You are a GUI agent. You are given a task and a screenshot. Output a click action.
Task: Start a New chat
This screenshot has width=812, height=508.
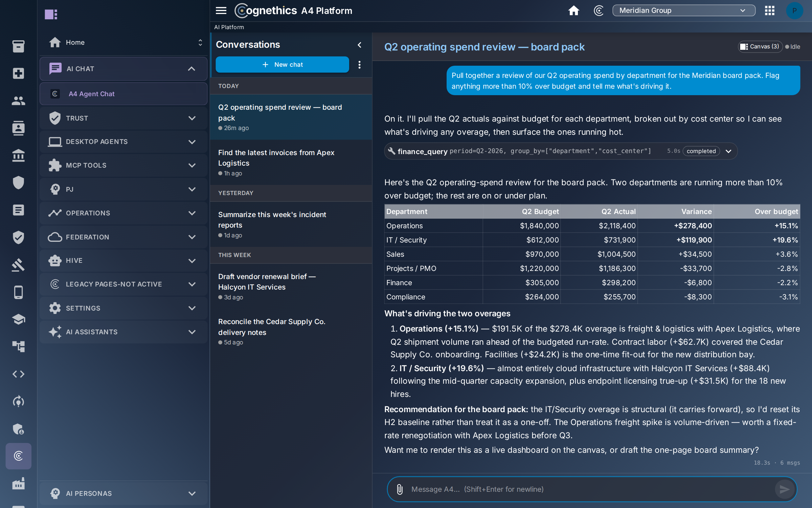coord(282,65)
